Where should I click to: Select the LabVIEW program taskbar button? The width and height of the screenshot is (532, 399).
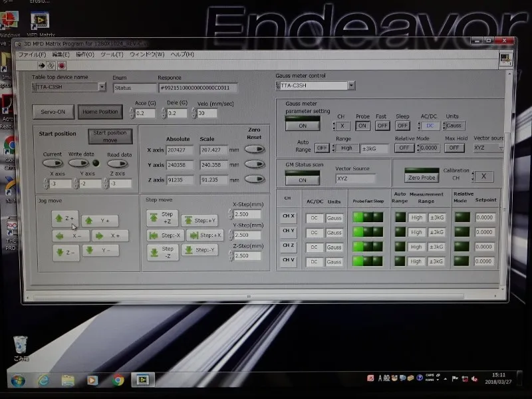click(x=142, y=380)
